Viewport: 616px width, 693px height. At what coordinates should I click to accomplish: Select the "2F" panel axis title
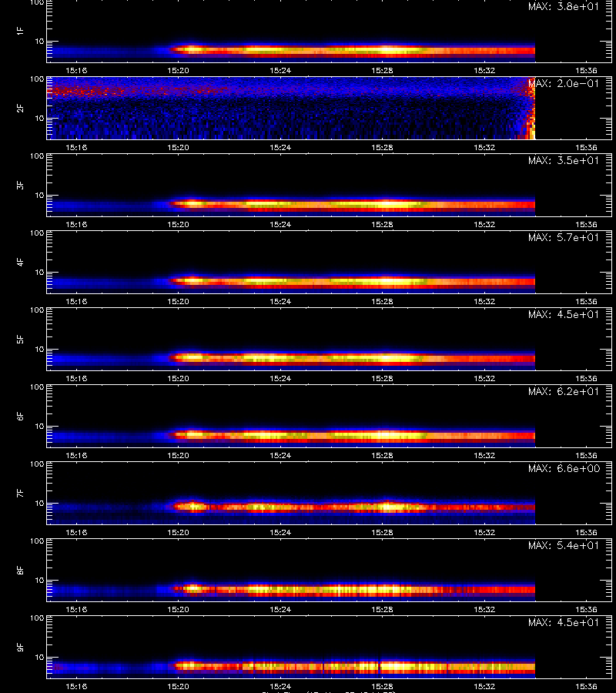(x=20, y=108)
